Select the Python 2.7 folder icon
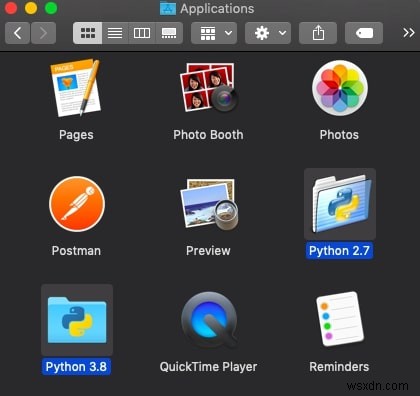The height and width of the screenshot is (396, 420). [340, 204]
